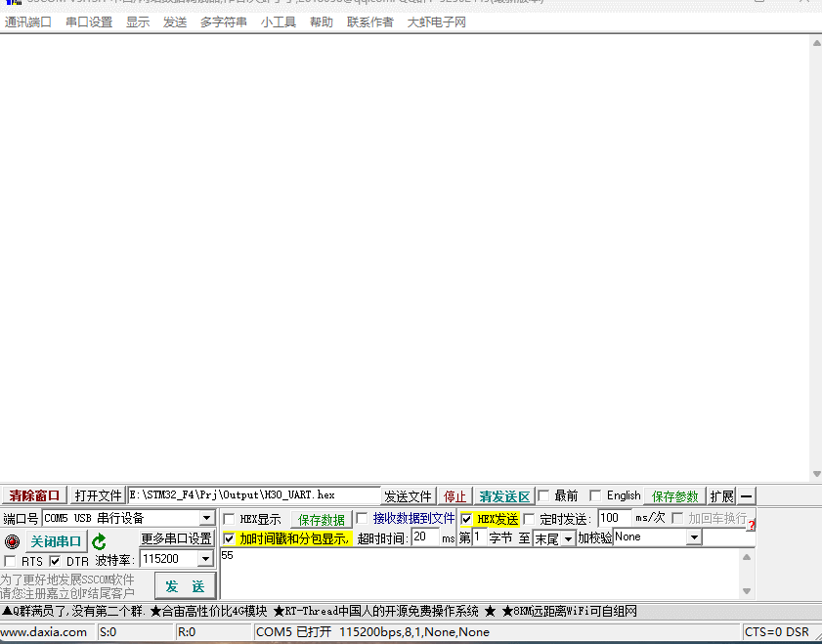Click the 保存数据 button
Screen dimensions: 822x644
click(322, 519)
